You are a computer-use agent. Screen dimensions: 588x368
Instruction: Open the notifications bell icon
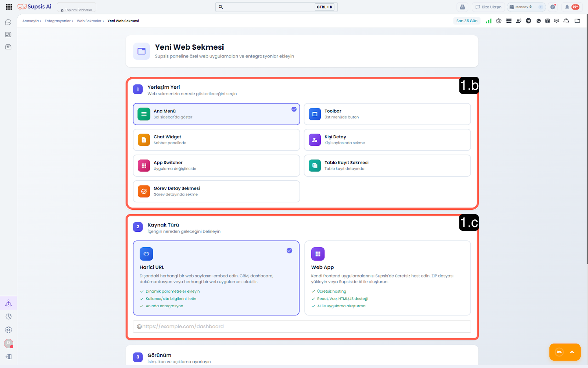pos(567,7)
